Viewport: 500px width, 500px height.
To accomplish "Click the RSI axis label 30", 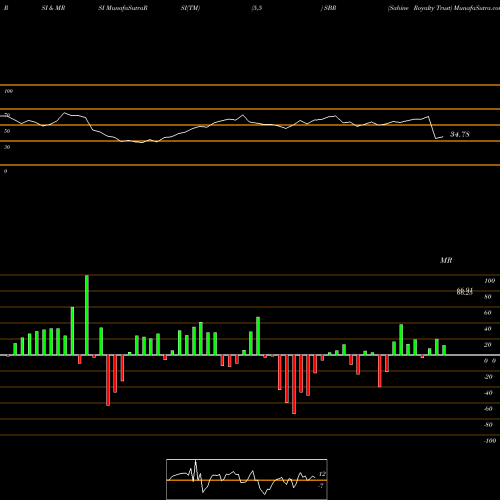I will click(7, 147).
